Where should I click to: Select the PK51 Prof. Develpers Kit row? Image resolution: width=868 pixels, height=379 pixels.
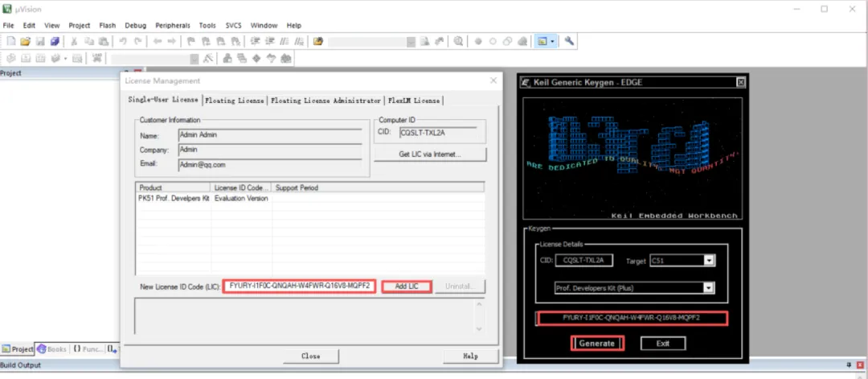coord(309,199)
